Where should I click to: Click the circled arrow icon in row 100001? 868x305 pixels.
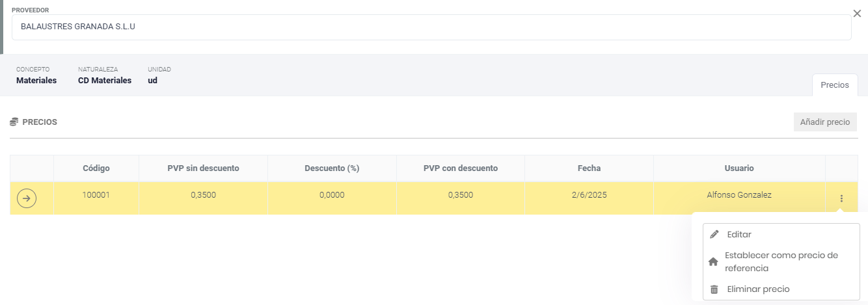click(x=27, y=198)
